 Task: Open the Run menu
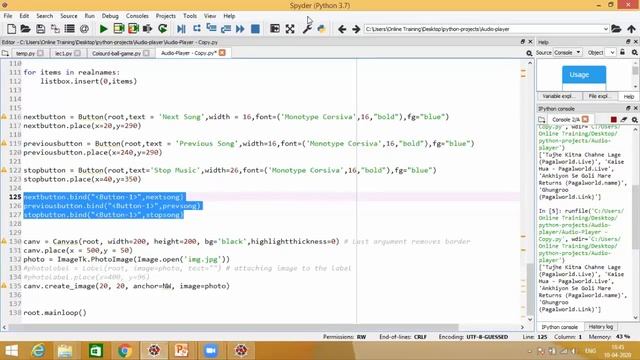pos(89,16)
